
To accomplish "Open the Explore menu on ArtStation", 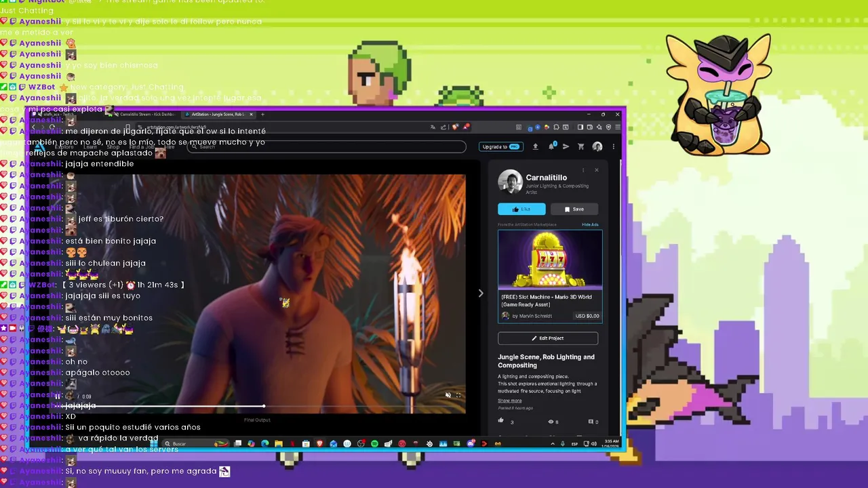I will point(64,146).
